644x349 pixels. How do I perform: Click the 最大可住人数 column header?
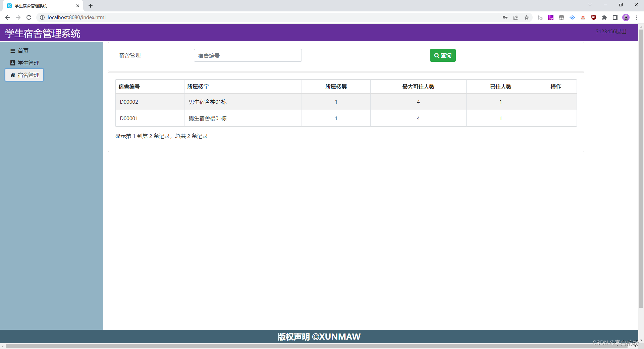pyautogui.click(x=418, y=87)
